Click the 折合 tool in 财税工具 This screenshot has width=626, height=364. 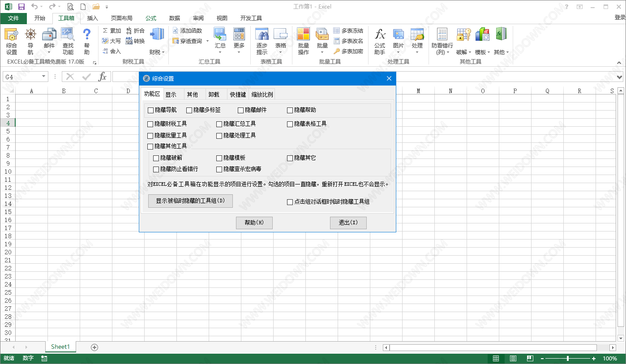135,31
